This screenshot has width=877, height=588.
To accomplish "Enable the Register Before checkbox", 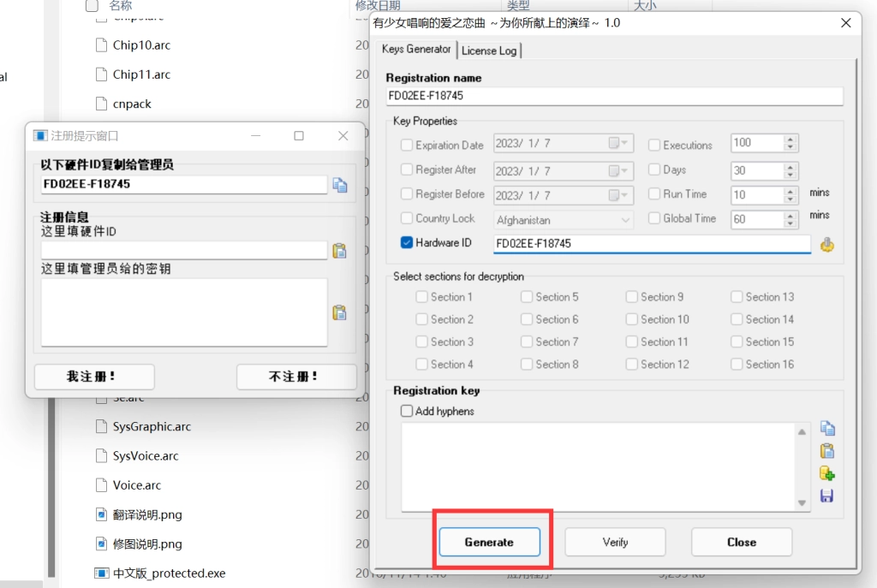I will point(407,194).
